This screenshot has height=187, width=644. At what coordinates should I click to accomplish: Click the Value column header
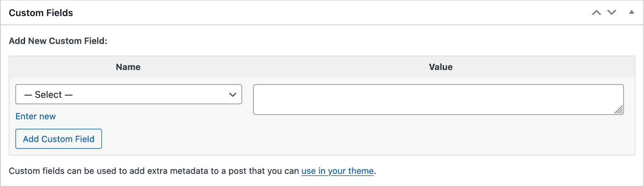click(440, 67)
